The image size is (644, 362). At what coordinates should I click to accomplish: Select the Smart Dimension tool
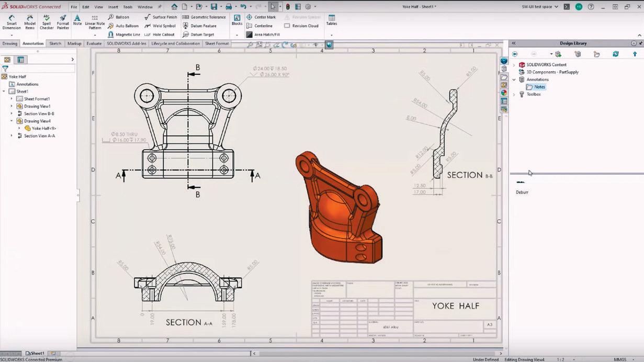pyautogui.click(x=12, y=22)
